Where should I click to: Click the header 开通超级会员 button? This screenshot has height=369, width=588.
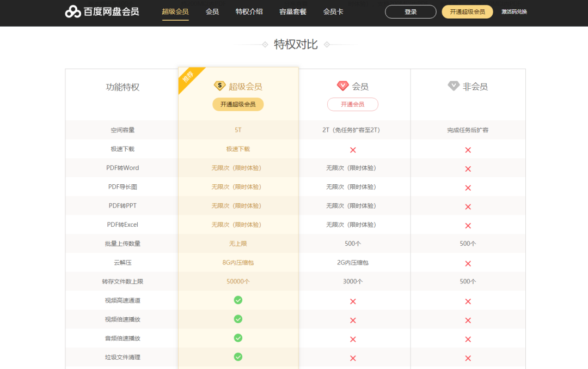[x=467, y=11]
